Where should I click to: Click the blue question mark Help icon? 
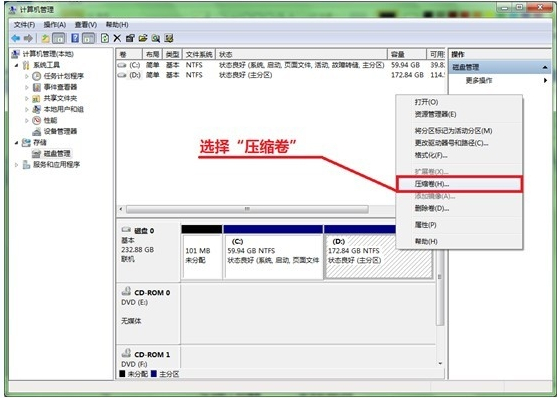[x=75, y=38]
